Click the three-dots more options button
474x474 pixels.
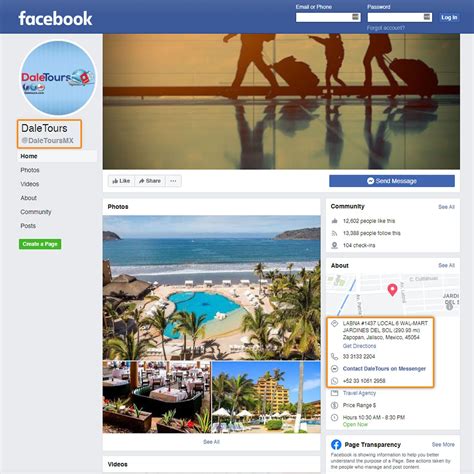[173, 181]
